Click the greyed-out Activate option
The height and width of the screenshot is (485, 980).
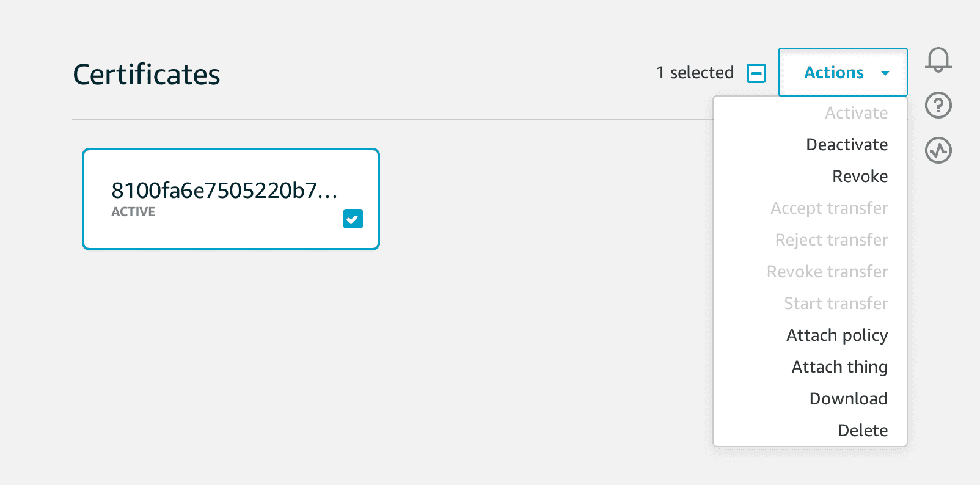tap(856, 113)
